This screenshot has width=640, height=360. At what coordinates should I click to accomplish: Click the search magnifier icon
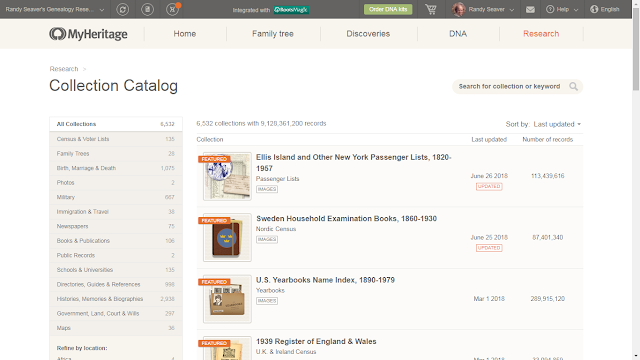click(573, 87)
